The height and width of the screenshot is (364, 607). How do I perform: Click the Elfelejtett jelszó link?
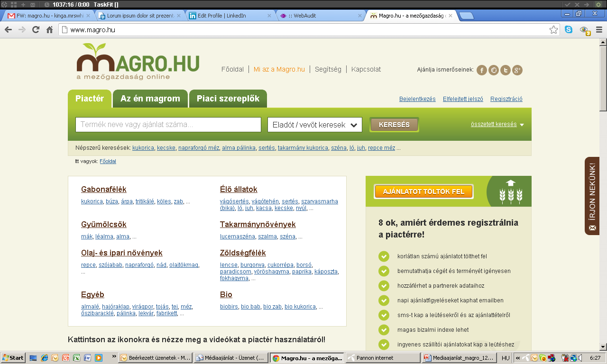[x=463, y=99]
